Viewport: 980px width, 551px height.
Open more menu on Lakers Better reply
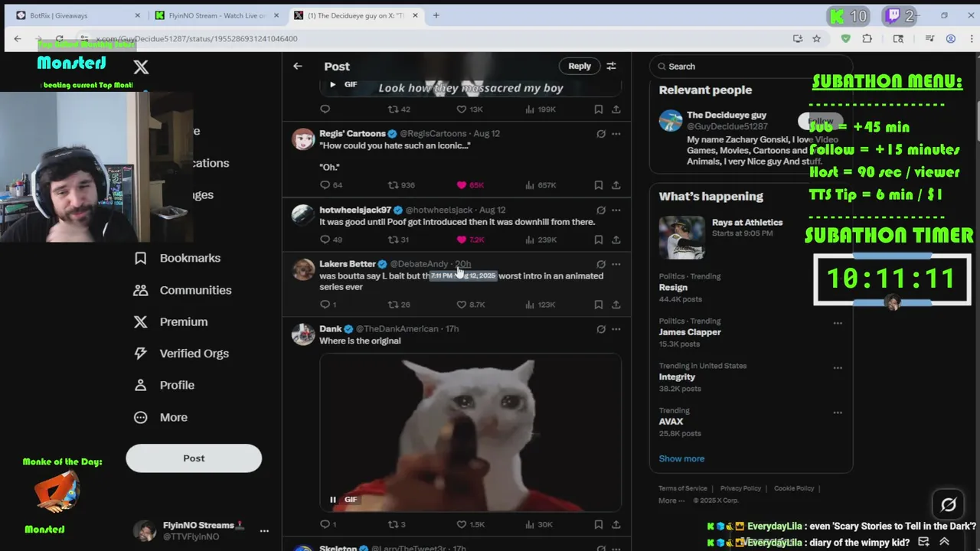pos(616,264)
